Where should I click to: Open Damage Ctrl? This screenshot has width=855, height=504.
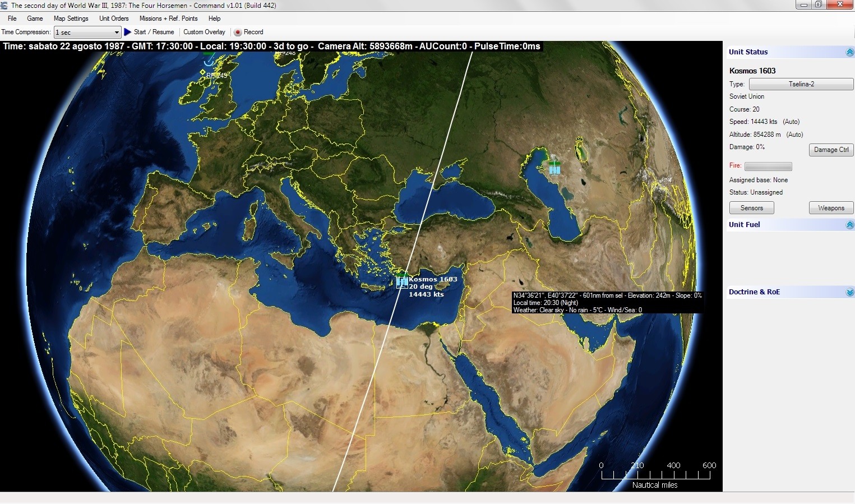tap(831, 150)
